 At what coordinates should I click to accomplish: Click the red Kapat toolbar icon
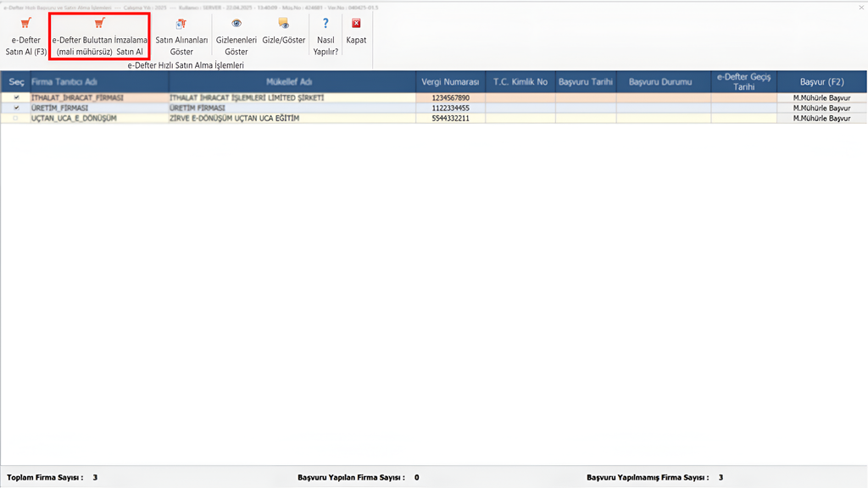pos(356,23)
